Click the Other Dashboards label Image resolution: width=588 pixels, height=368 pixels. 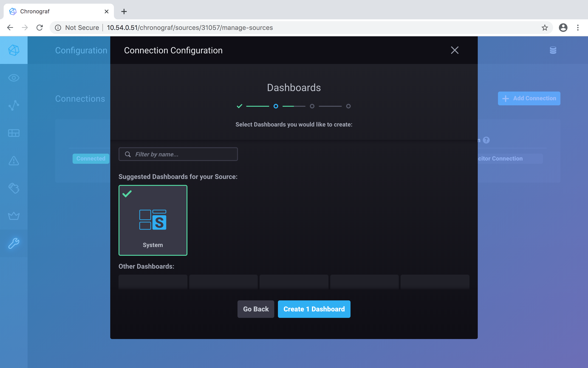[x=146, y=266]
